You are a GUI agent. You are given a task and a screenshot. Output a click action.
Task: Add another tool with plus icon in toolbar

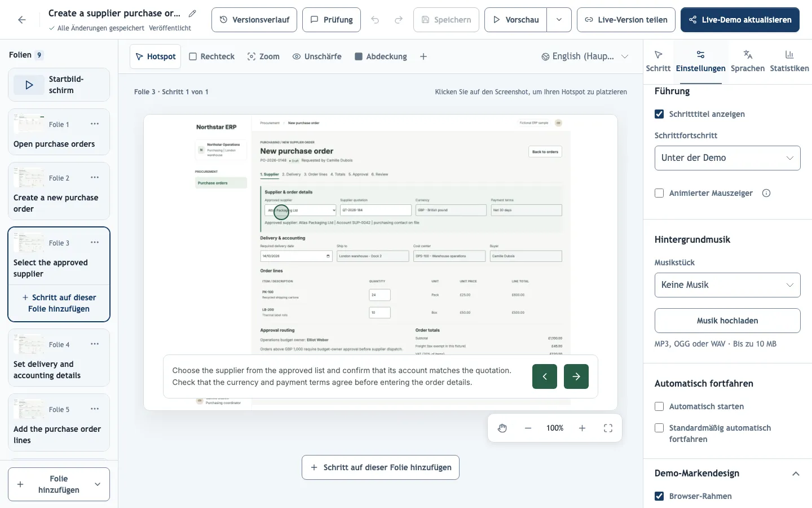pos(423,56)
